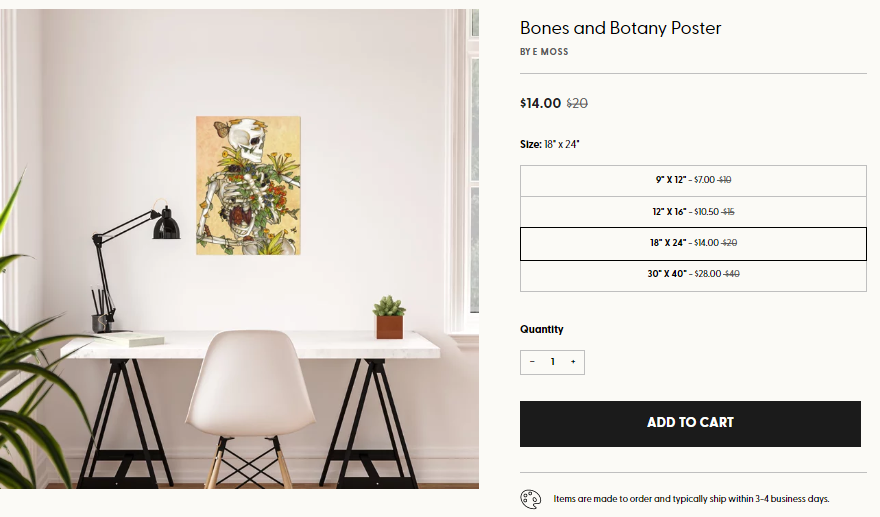Viewport: 880px width, 517px height.
Task: Pick the 30" x 40" size option
Action: point(693,274)
